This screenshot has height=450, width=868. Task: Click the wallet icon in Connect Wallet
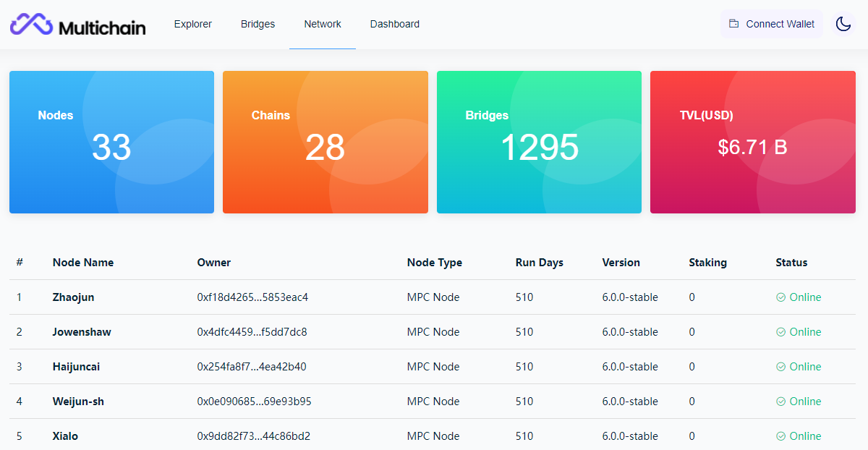(x=733, y=24)
